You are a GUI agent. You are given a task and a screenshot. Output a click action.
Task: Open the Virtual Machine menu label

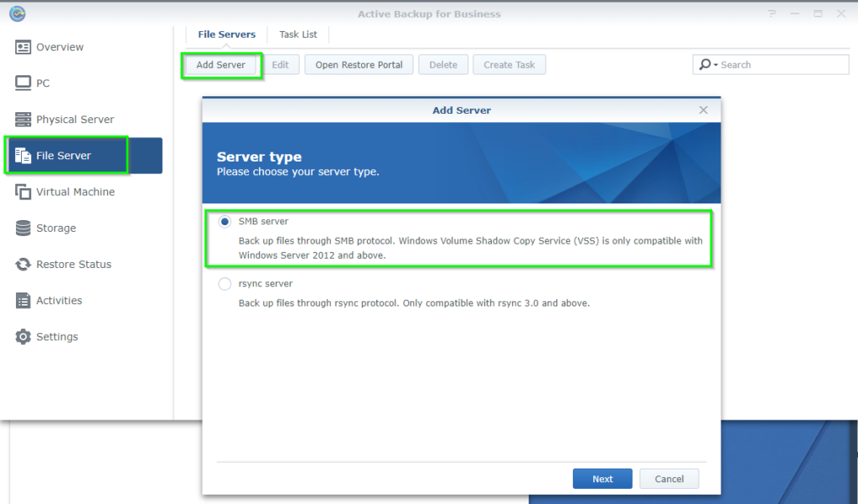tap(75, 192)
